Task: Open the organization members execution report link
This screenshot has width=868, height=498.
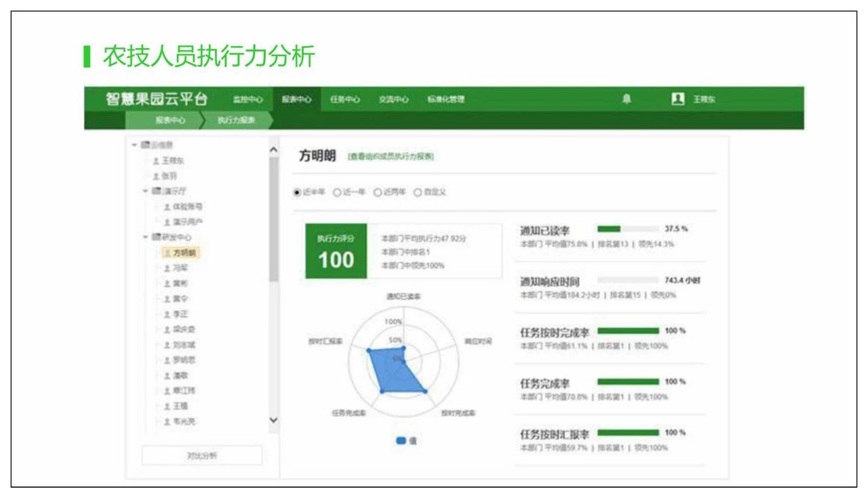Action: [390, 157]
